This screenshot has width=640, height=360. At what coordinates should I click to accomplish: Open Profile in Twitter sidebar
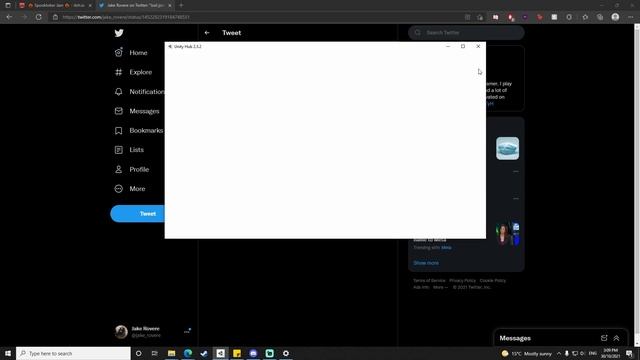139,169
